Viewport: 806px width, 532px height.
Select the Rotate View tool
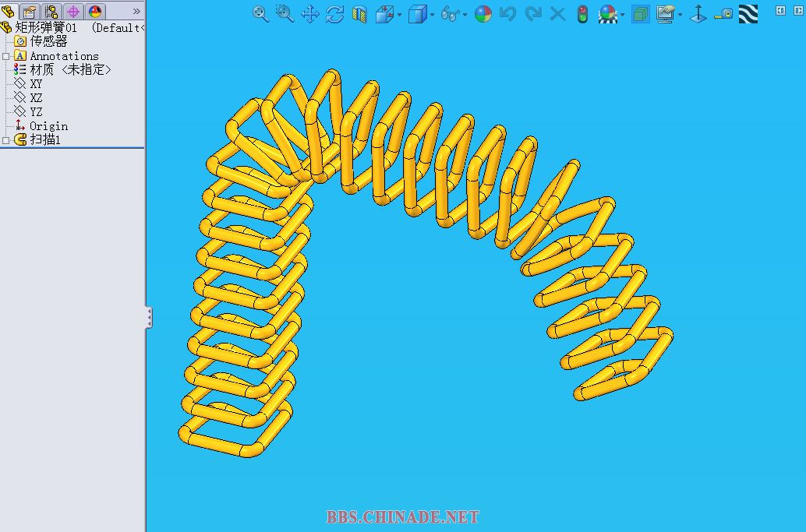tap(334, 14)
